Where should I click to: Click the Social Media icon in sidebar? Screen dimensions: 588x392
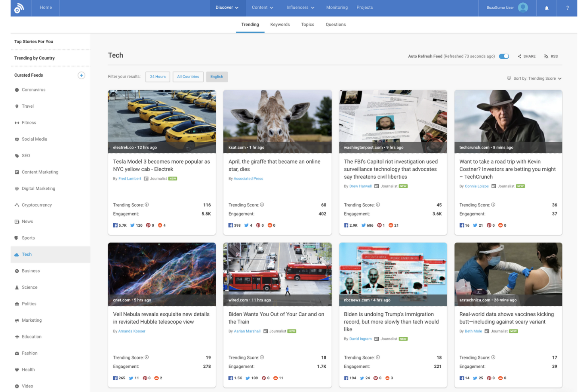pos(17,139)
